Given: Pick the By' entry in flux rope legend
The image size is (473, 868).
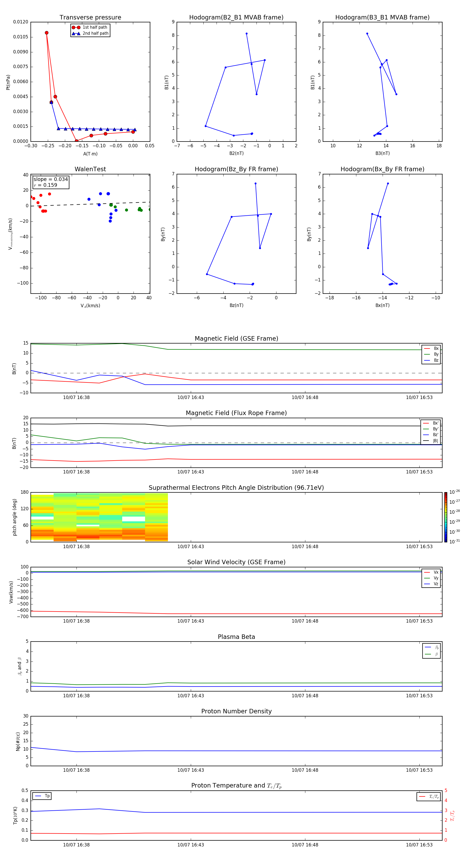Looking at the screenshot, I should pos(431,429).
